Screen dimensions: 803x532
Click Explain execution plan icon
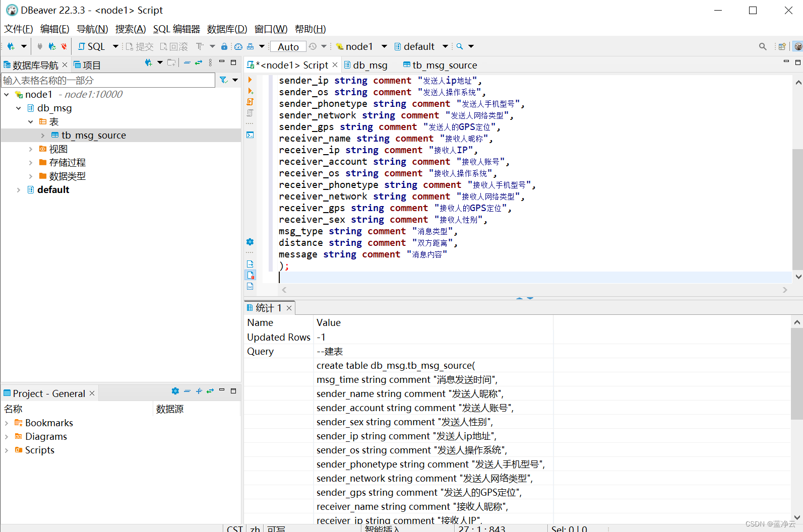250,113
